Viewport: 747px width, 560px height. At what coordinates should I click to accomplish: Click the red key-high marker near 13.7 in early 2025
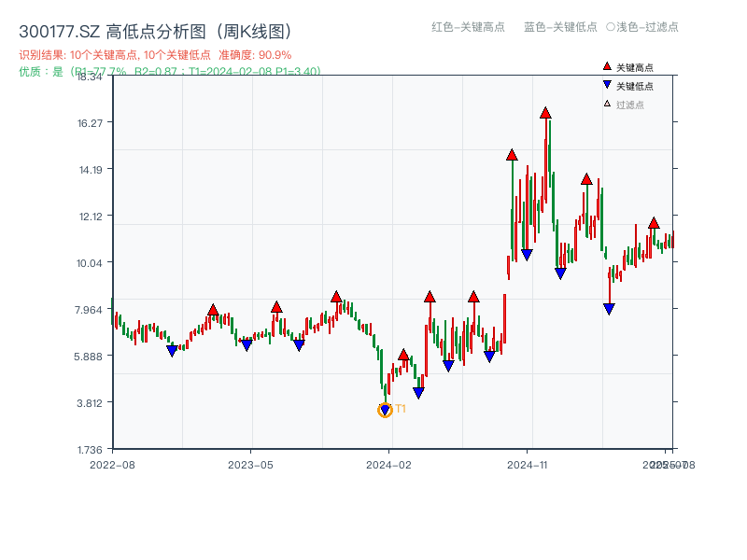point(586,179)
